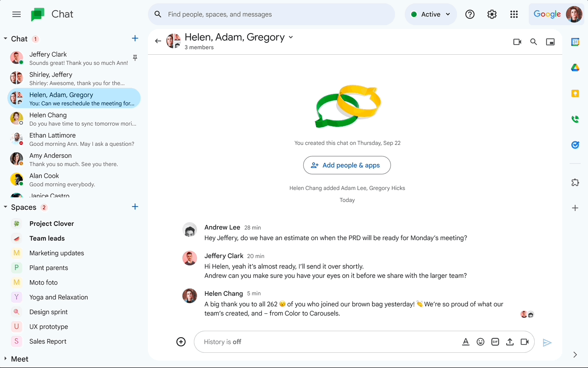
Task: Collapse the Spaces section
Action: (x=6, y=207)
